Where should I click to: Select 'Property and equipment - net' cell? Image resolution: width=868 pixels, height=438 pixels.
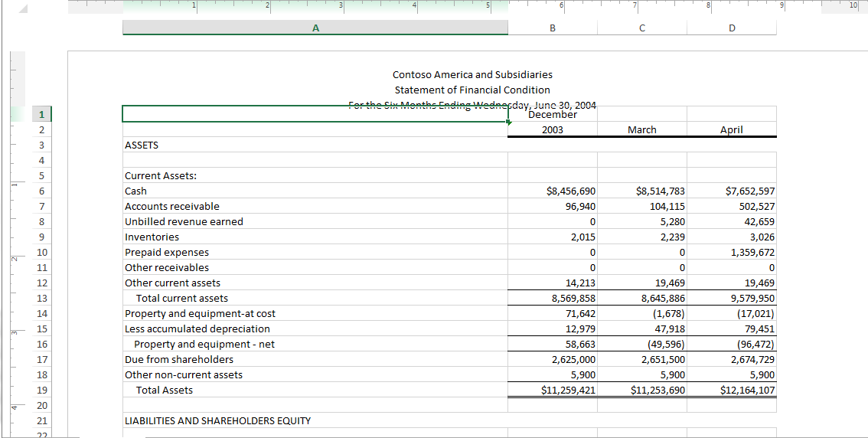click(315, 344)
